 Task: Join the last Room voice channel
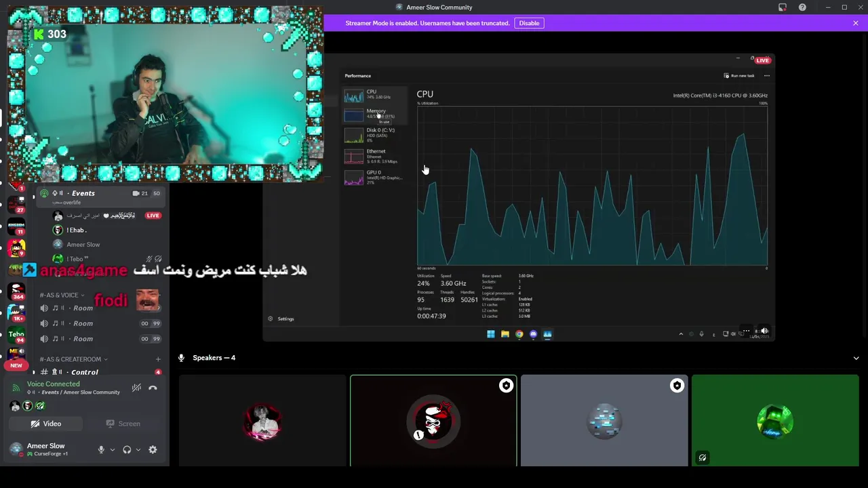tap(100, 339)
